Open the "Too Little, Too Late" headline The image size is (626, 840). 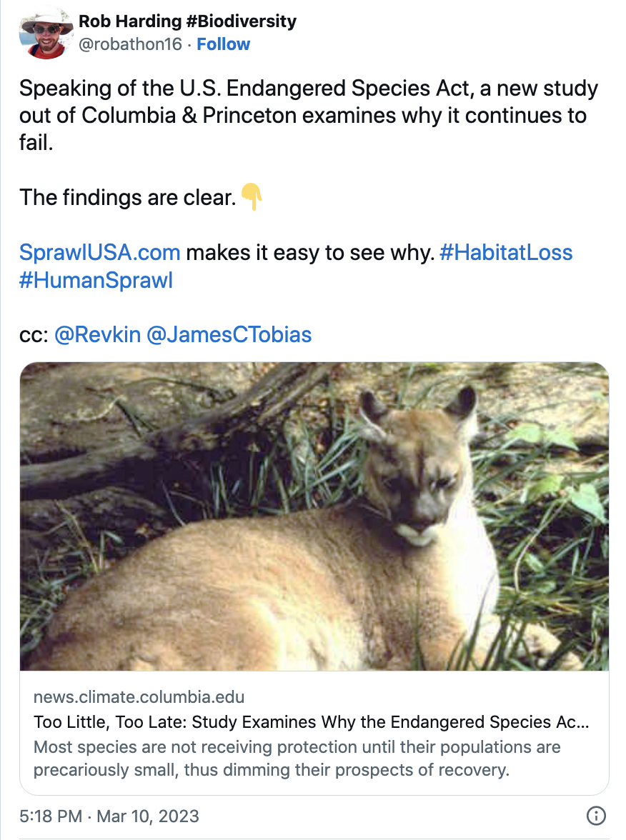tap(311, 722)
